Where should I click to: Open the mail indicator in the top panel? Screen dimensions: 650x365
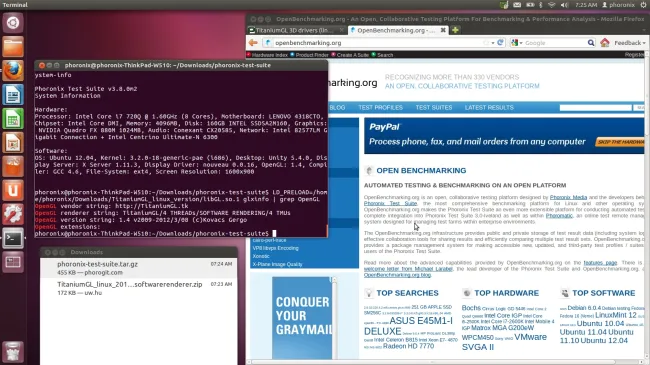click(517, 5)
